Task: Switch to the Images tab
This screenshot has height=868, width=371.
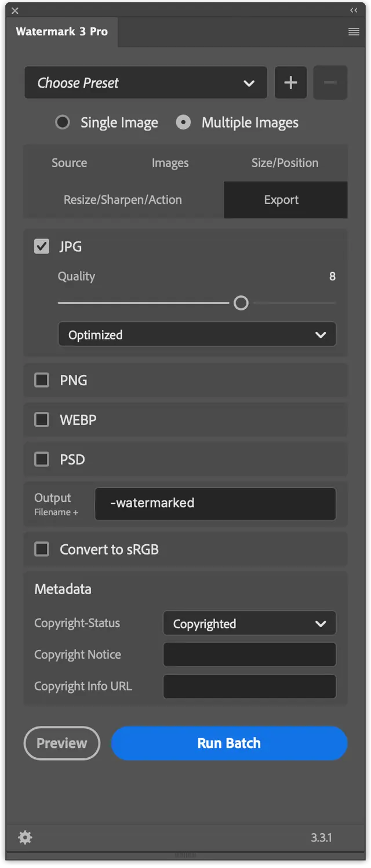Action: 170,163
